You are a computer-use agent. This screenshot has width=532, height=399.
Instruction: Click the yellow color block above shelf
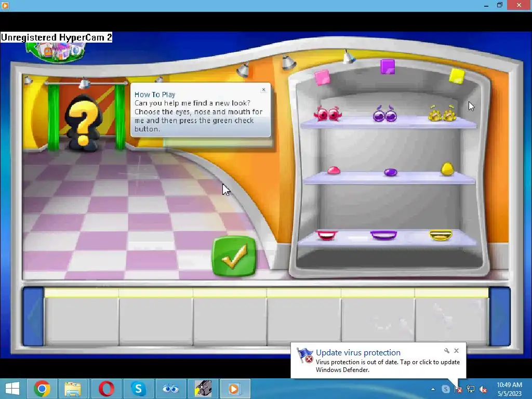coord(457,76)
